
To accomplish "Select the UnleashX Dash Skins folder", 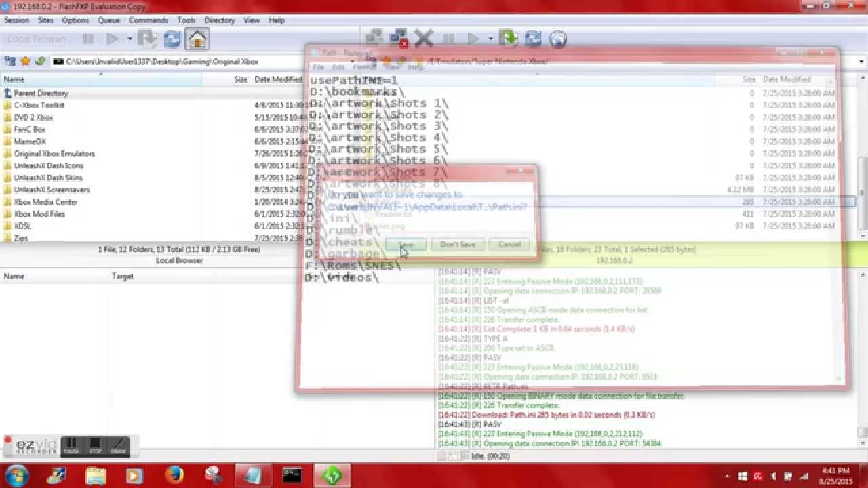I will 48,178.
